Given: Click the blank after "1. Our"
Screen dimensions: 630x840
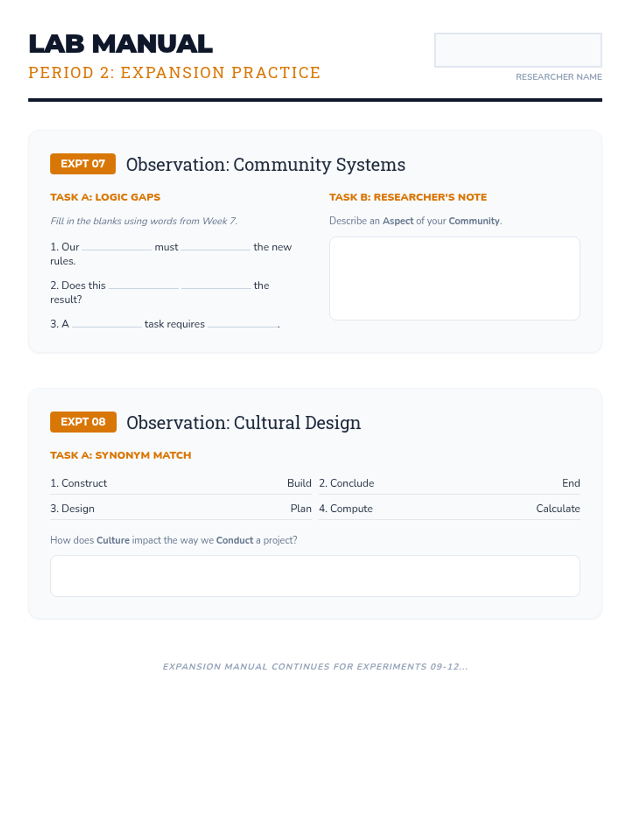Looking at the screenshot, I should pos(117,247).
